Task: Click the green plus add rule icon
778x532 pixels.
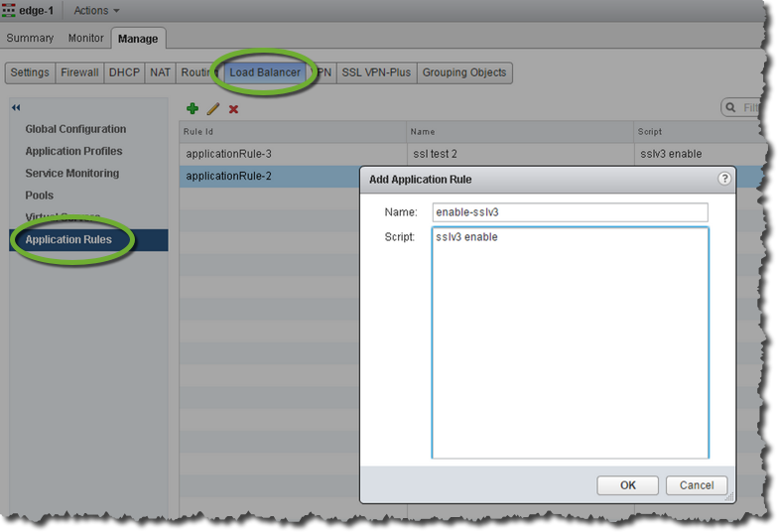Action: [193, 109]
